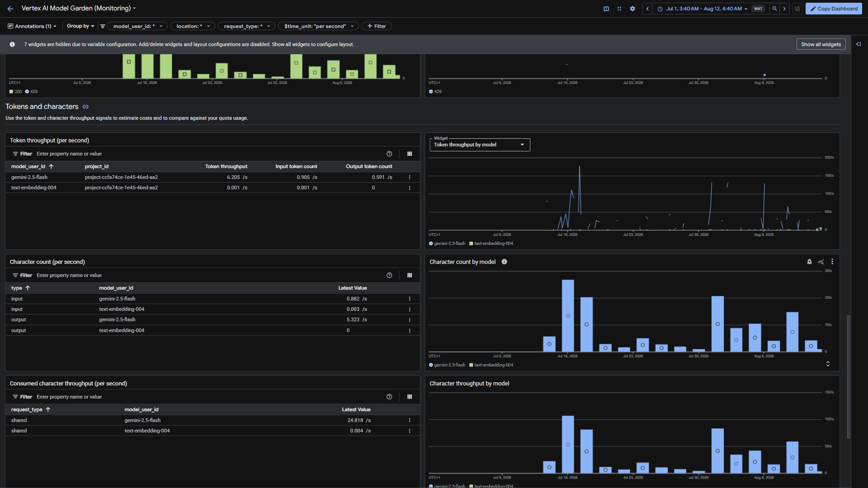Viewport: 868px width, 488px height.
Task: Open the model_user_id filter chip
Action: coord(137,26)
